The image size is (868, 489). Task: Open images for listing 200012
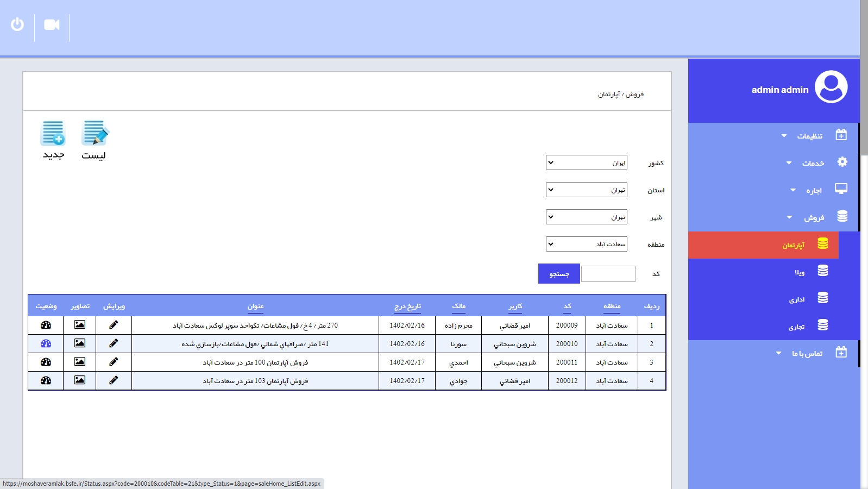(79, 380)
